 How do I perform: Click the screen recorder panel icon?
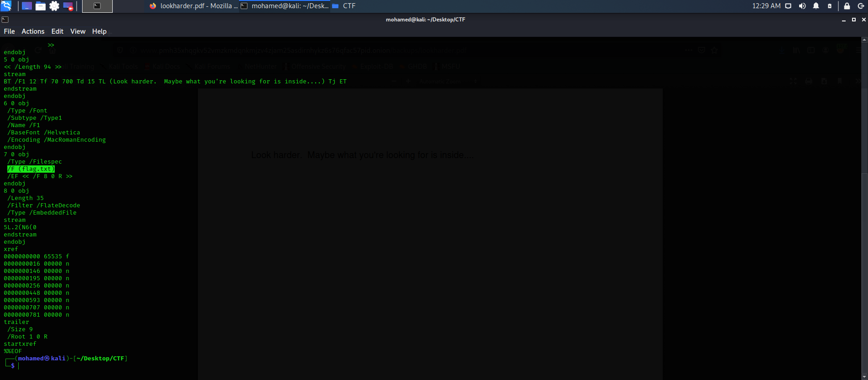tap(68, 6)
